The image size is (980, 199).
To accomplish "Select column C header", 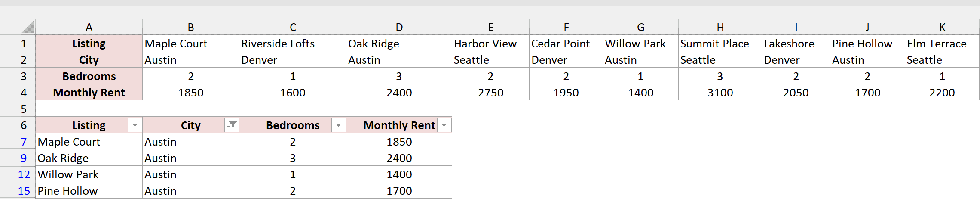I will (293, 27).
